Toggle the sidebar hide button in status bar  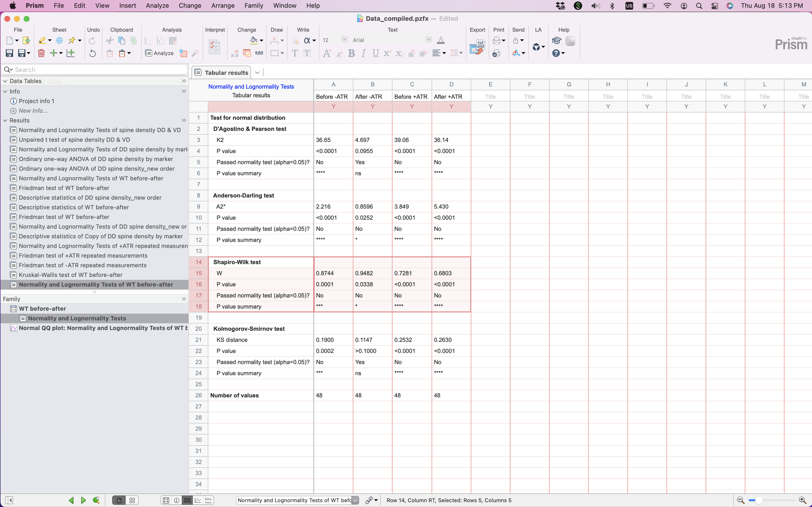click(x=9, y=500)
